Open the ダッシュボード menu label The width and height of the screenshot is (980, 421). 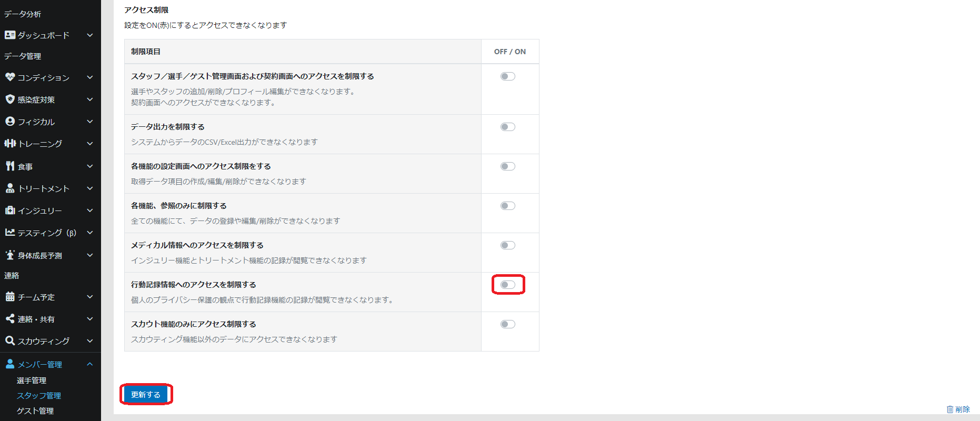(44, 35)
